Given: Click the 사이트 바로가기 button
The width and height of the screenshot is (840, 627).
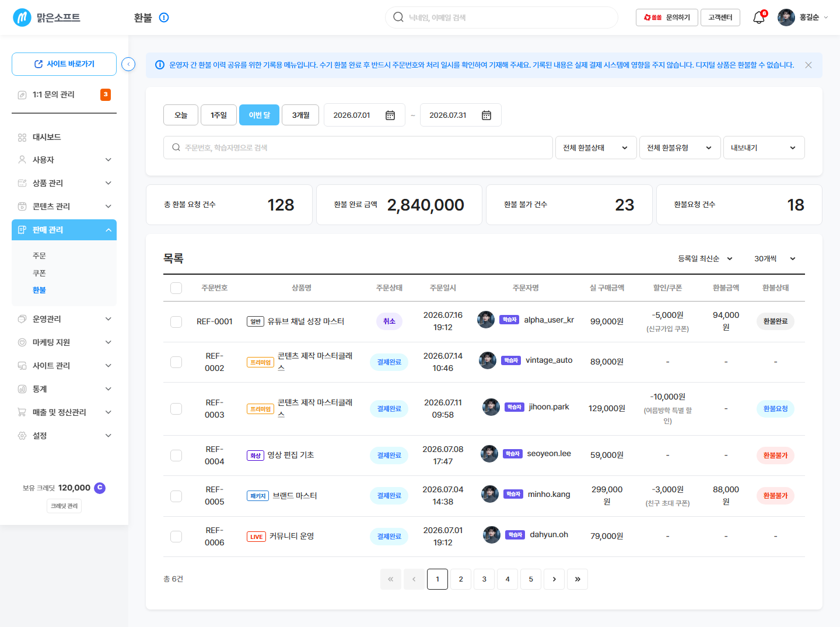Looking at the screenshot, I should (64, 64).
